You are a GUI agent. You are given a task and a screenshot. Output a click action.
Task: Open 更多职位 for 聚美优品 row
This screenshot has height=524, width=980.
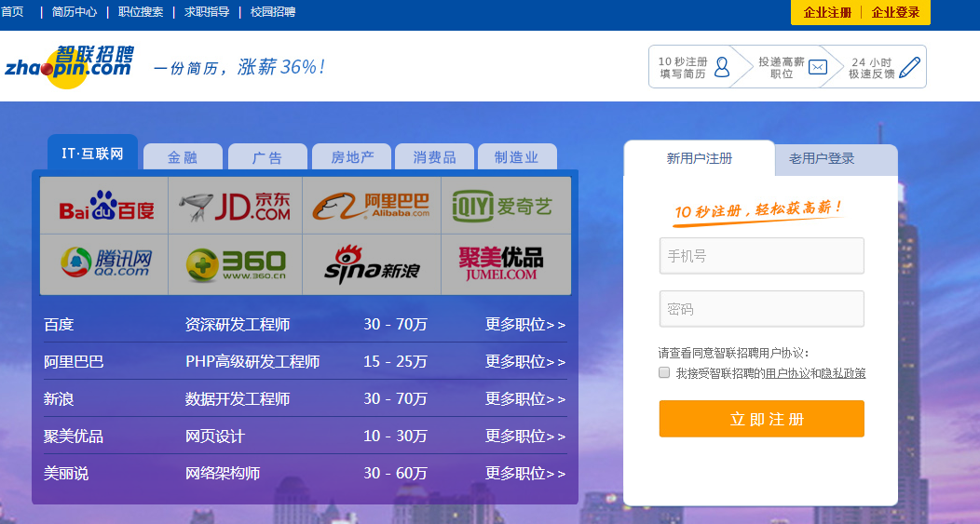click(x=525, y=436)
